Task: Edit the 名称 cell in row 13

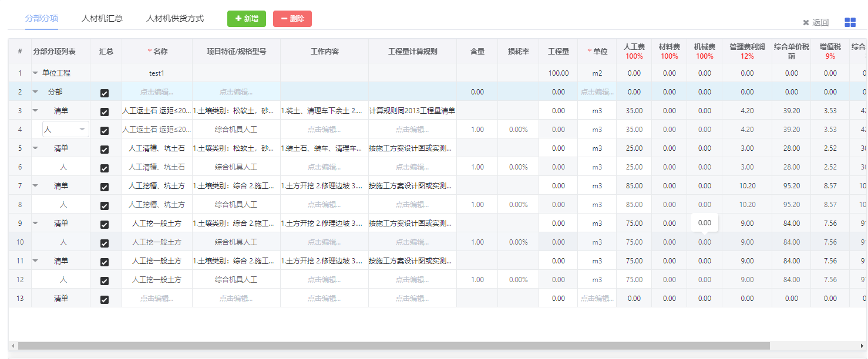Action: [157, 299]
